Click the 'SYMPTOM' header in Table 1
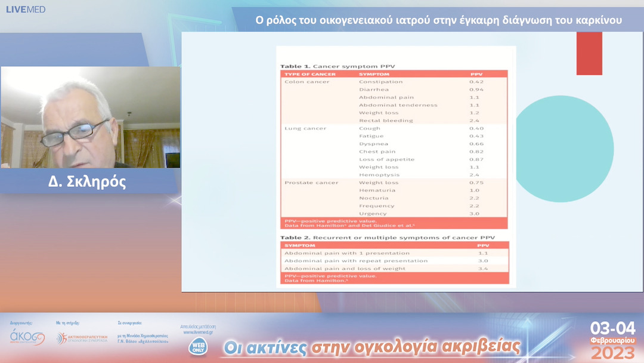Image resolution: width=644 pixels, height=363 pixels. click(x=374, y=75)
